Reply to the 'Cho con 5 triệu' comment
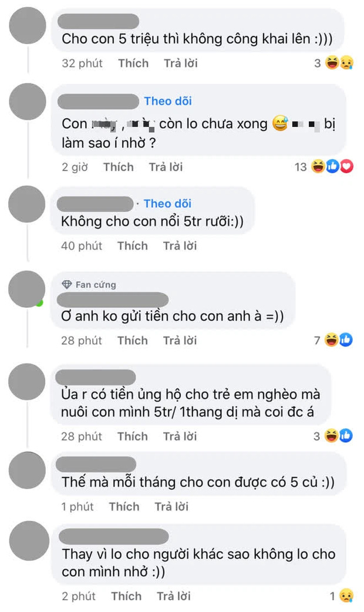 point(181,63)
